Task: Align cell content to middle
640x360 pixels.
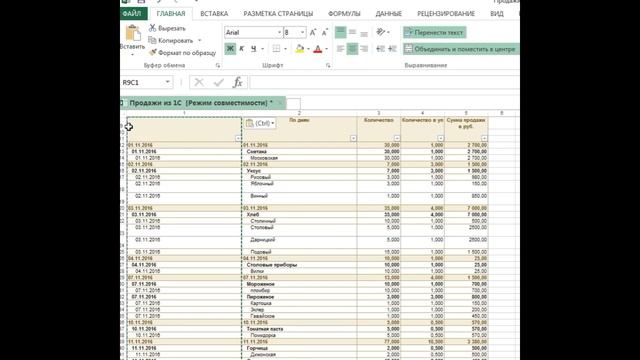Action: point(352,32)
